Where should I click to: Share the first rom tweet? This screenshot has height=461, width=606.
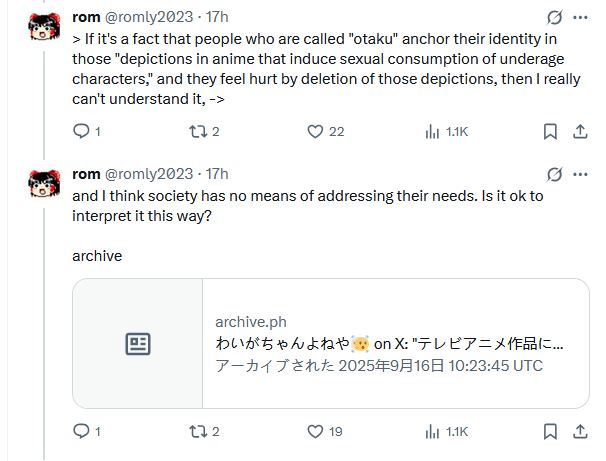click(580, 131)
